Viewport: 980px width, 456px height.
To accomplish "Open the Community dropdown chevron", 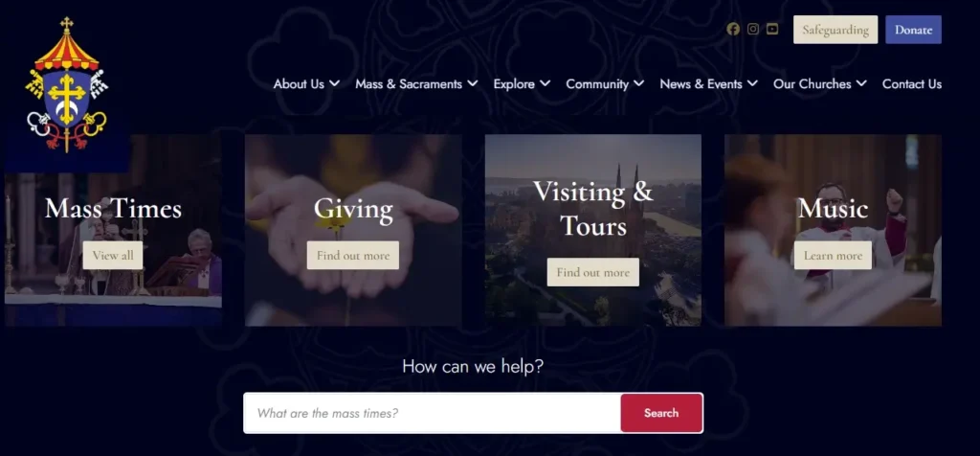I will (x=638, y=83).
